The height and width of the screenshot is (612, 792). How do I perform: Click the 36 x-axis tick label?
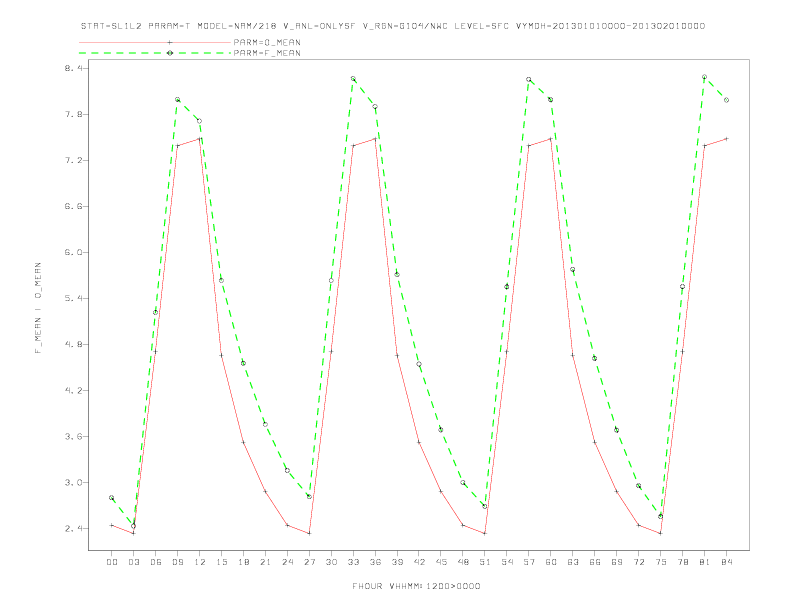(x=375, y=562)
